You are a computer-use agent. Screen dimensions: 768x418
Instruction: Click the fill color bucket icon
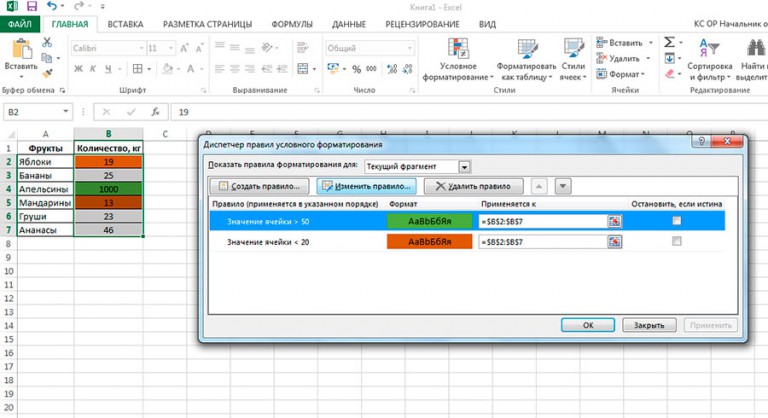pyautogui.click(x=168, y=69)
